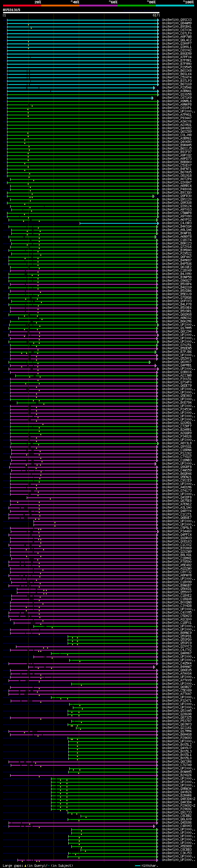Click hit UniRef100_A7PFX4
This screenshot has height=868, width=197.
point(177,57)
